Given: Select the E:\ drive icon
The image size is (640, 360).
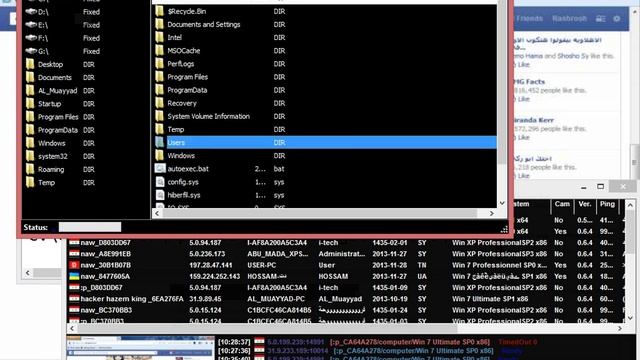Looking at the screenshot, I should click(31, 25).
